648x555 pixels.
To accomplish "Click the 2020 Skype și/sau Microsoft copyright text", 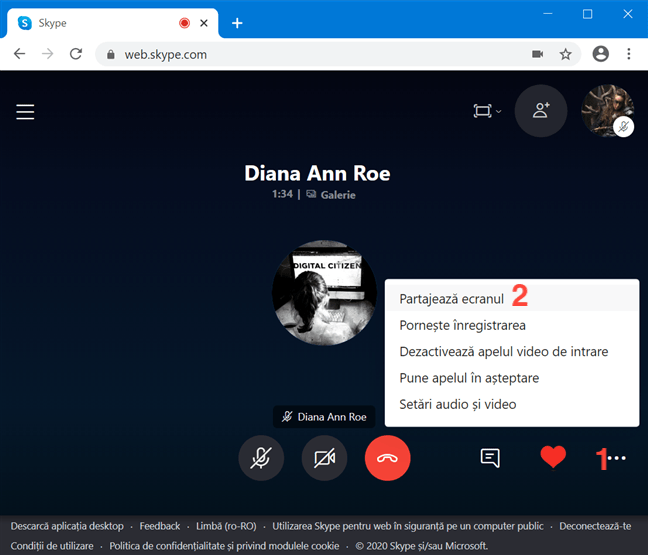I will 422,546.
